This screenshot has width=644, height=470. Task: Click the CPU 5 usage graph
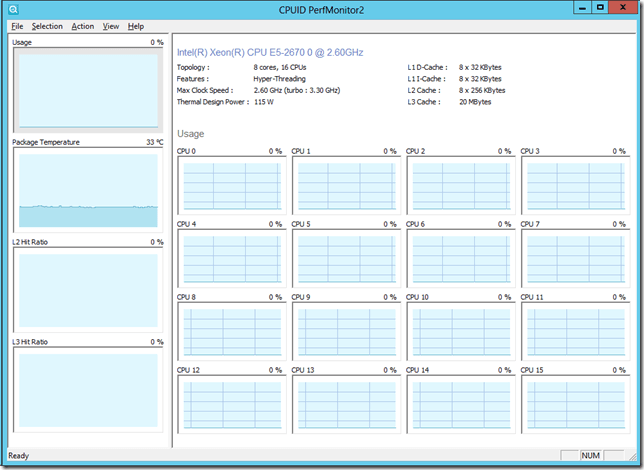pos(346,258)
